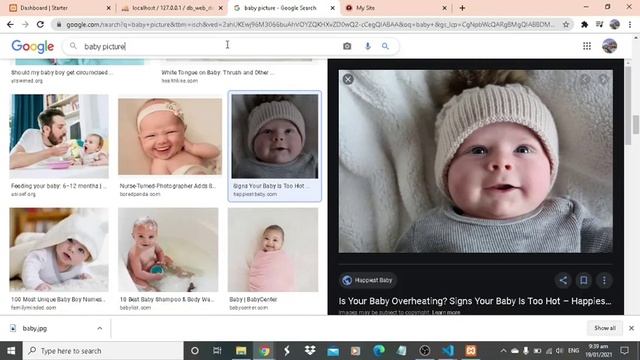
Task: Open the Chrome three-dot menu
Action: pyautogui.click(x=630, y=24)
